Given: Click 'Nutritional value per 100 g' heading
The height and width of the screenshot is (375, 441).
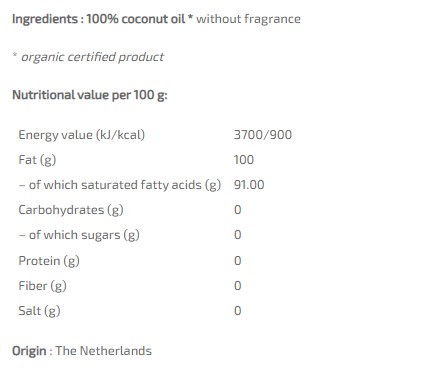Looking at the screenshot, I should [x=90, y=95].
